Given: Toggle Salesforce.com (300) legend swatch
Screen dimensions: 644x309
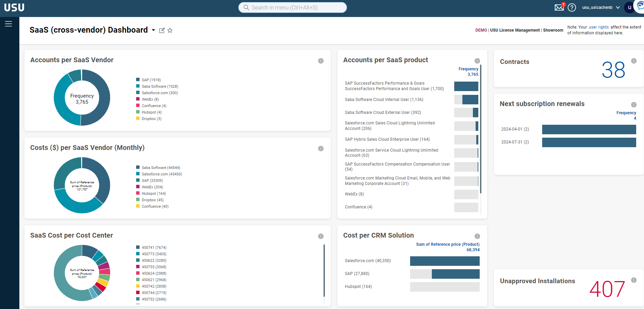Looking at the screenshot, I should click(138, 92).
